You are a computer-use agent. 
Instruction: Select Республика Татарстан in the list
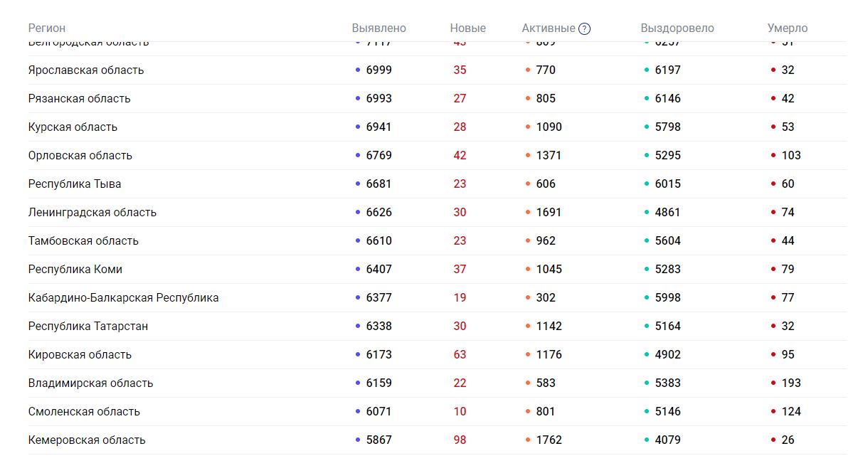pos(88,327)
